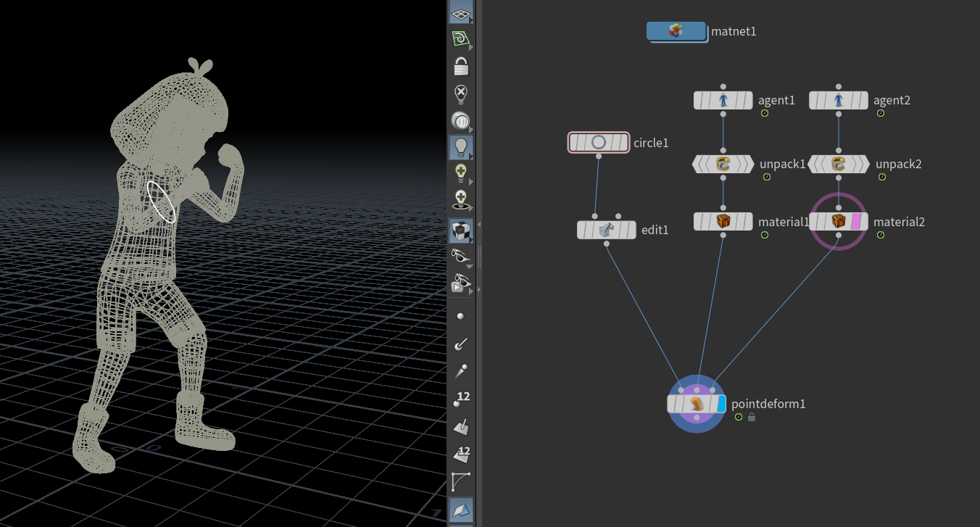Select the headlight-only round lighting icon
The image size is (980, 527).
(x=461, y=120)
